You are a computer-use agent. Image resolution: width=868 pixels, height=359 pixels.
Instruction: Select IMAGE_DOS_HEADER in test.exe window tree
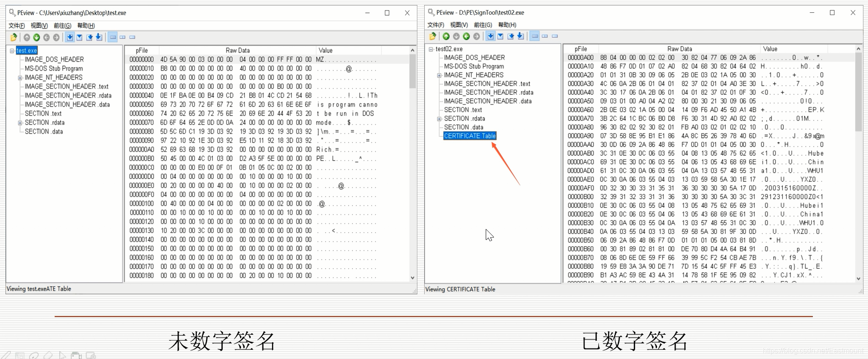click(54, 59)
